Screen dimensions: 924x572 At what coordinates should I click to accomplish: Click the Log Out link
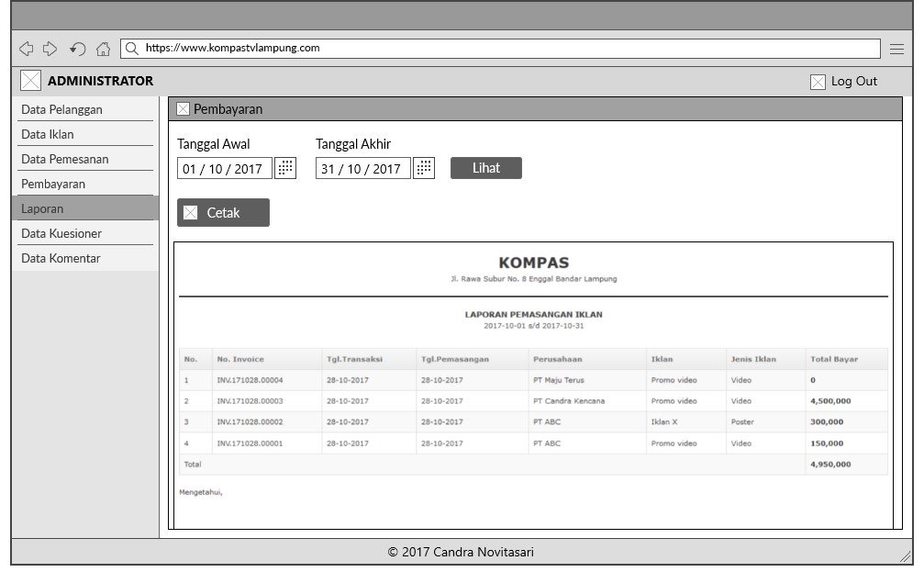[853, 82]
